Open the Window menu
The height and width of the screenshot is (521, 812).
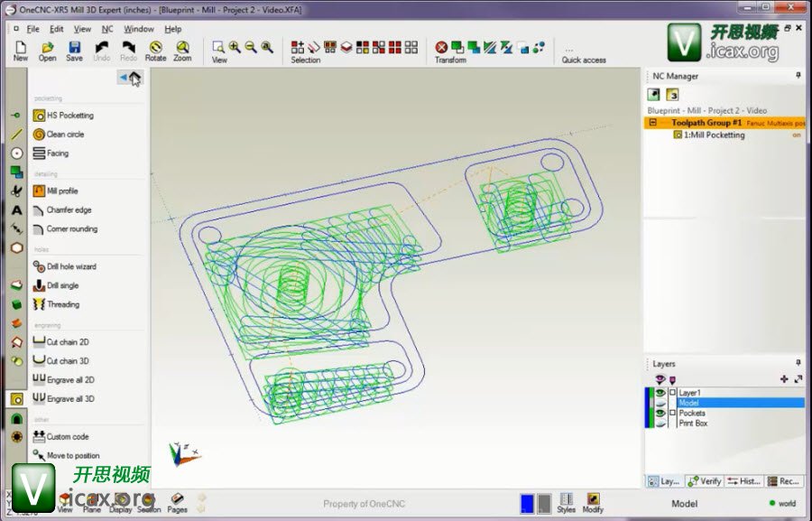pyautogui.click(x=139, y=29)
